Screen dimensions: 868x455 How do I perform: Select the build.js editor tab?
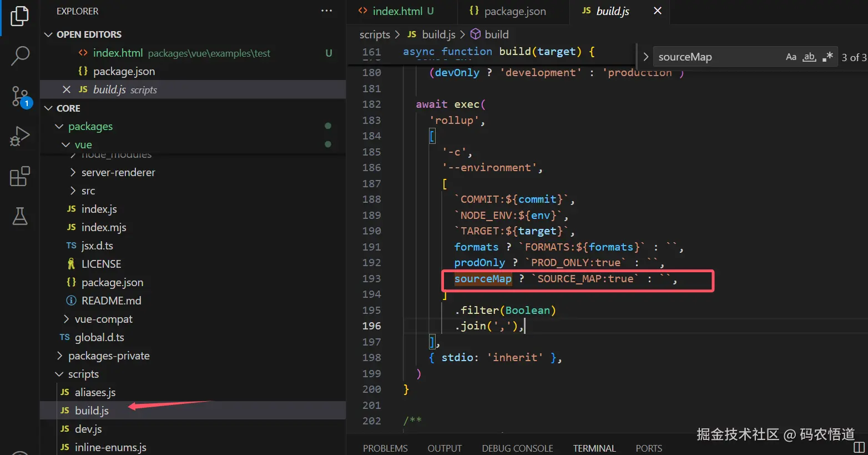click(x=612, y=11)
